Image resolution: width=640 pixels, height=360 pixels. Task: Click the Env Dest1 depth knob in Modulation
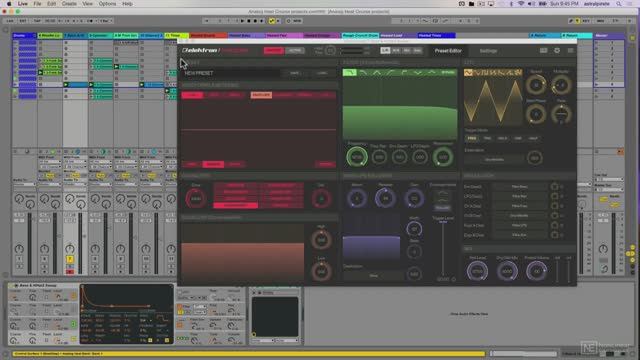(554, 187)
